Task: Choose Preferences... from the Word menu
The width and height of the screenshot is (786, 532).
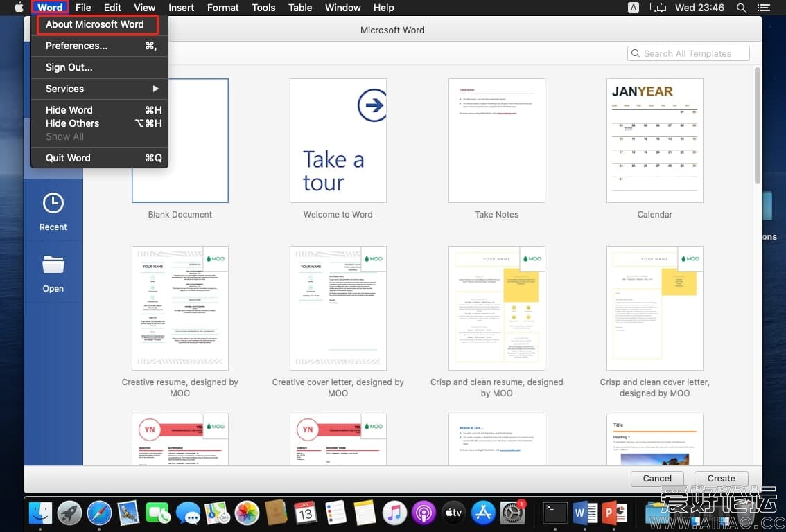Action: [x=77, y=46]
